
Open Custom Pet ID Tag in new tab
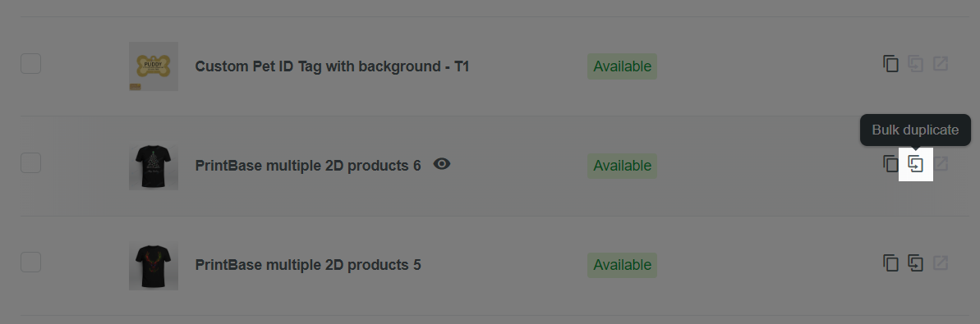pyautogui.click(x=940, y=64)
